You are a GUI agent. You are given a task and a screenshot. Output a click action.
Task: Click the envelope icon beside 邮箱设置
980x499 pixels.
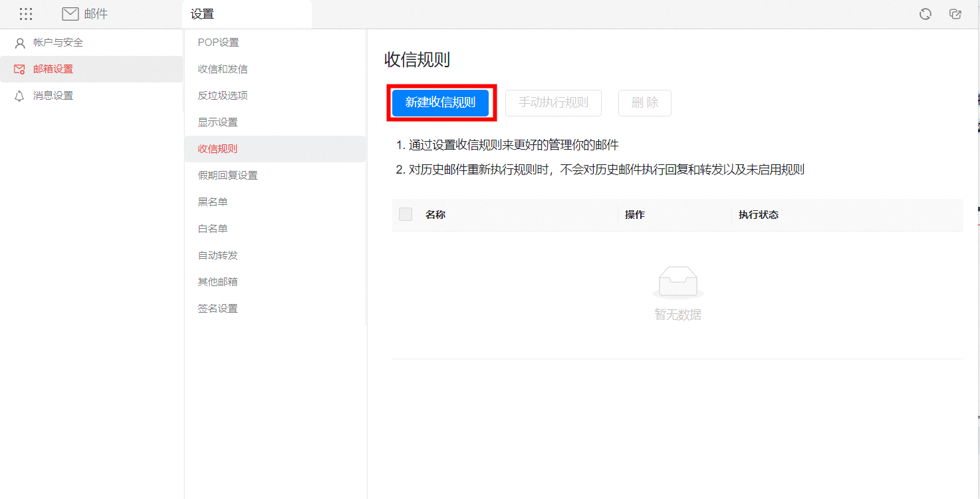(x=19, y=69)
